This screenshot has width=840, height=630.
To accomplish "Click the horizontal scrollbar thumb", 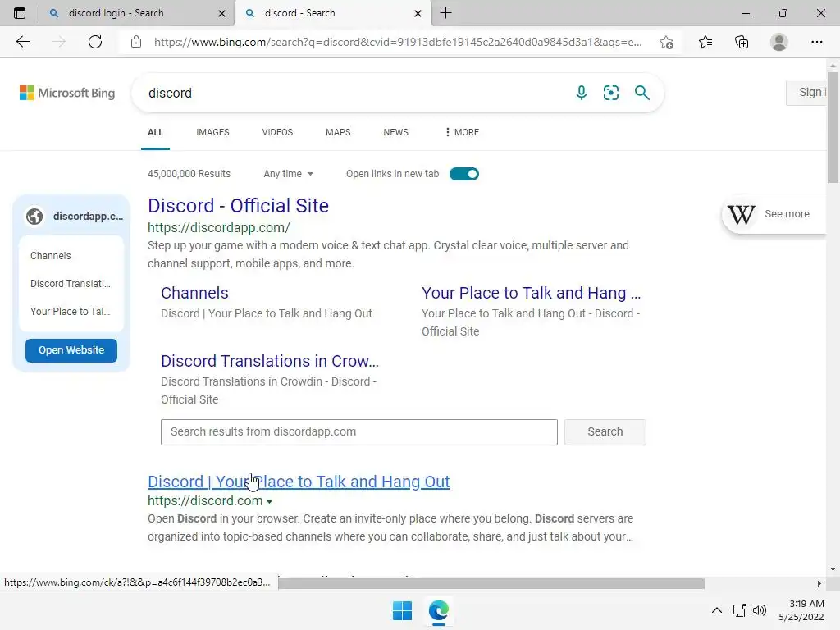I will 491,583.
